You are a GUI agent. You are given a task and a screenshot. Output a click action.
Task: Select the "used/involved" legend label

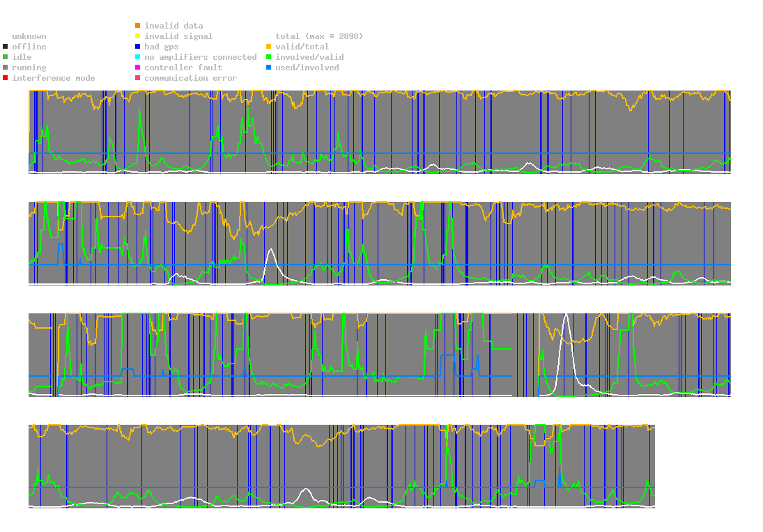click(307, 68)
